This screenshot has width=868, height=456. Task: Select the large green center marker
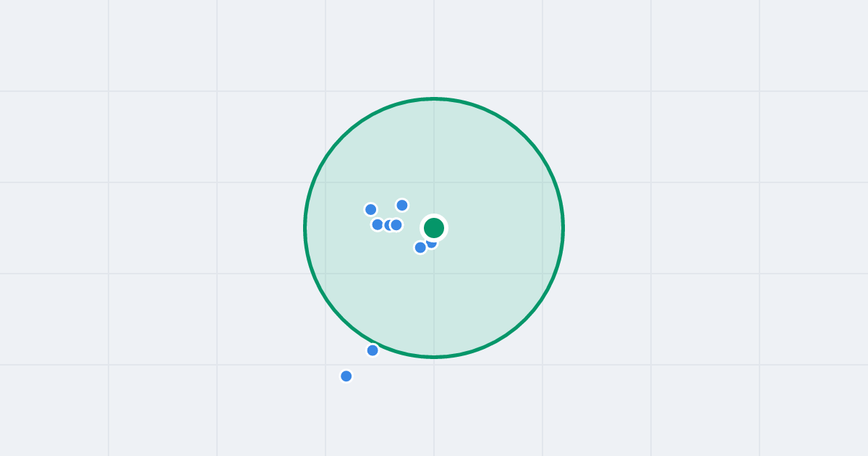(434, 228)
